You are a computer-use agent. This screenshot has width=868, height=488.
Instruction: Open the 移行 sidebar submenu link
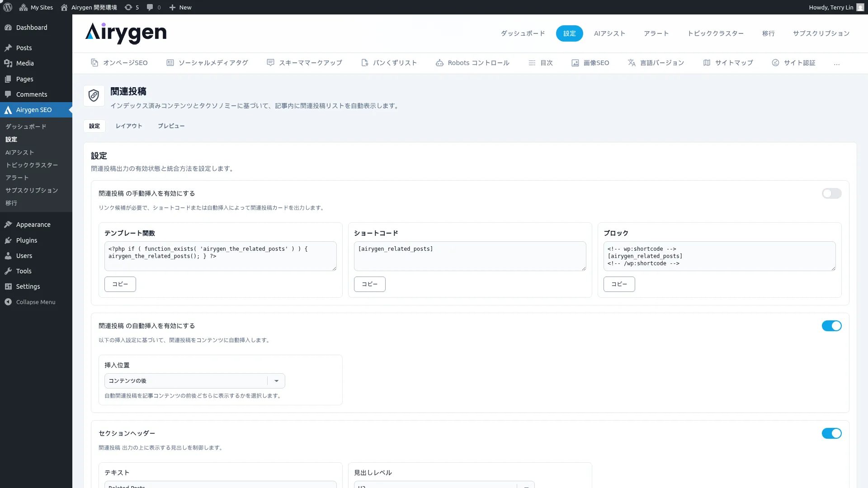(11, 203)
